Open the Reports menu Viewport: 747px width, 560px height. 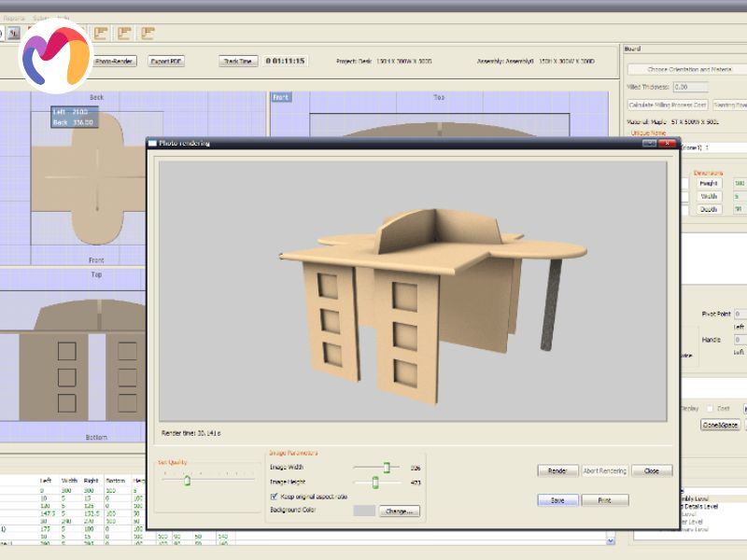pos(14,16)
